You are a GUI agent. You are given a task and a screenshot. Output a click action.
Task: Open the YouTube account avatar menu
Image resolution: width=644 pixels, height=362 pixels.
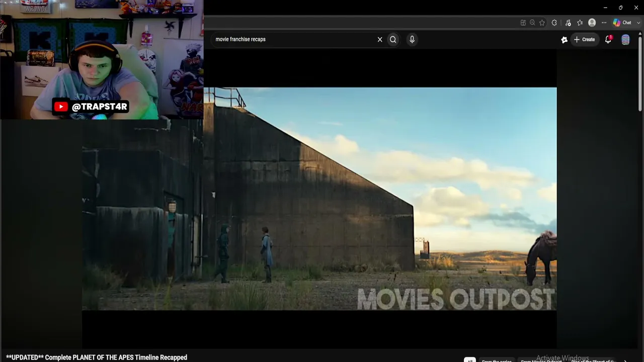pos(625,40)
